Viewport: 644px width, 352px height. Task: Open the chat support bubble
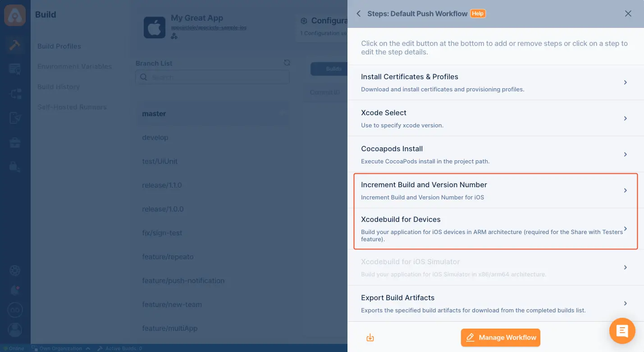pos(622,331)
